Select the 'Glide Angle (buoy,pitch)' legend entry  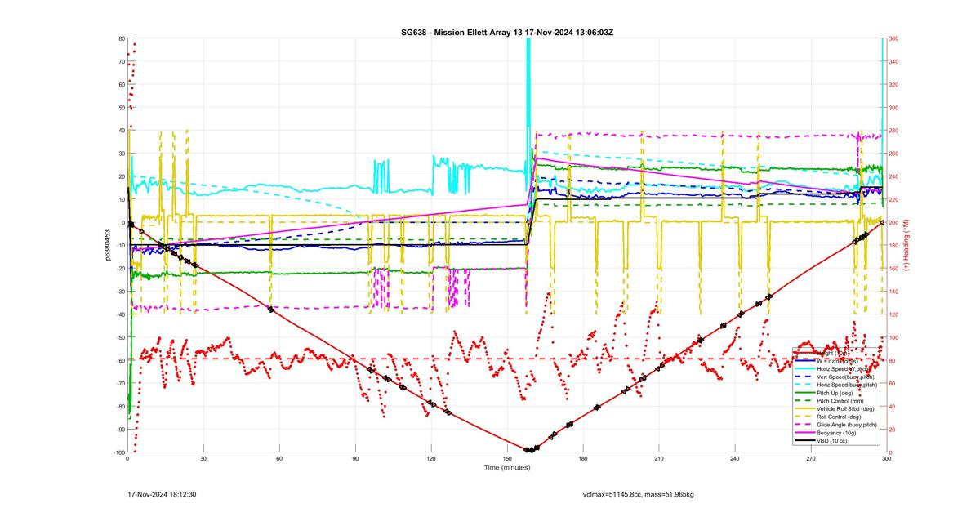[847, 425]
